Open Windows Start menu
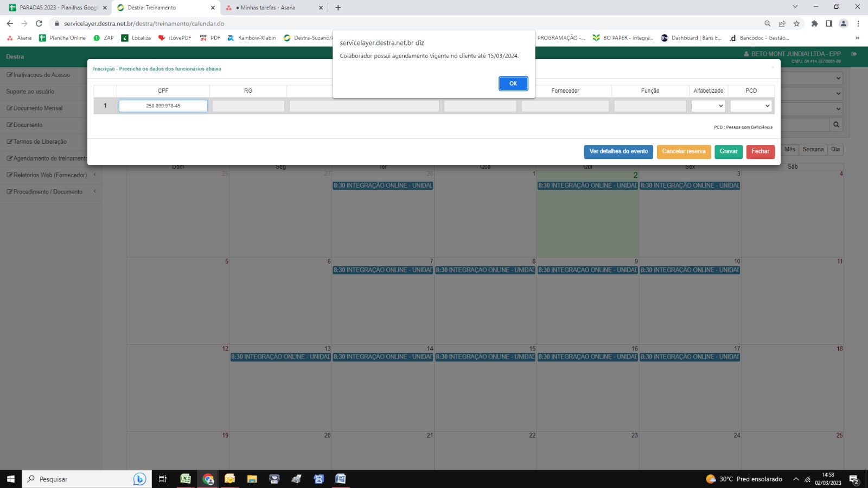The height and width of the screenshot is (488, 868). click(10, 479)
